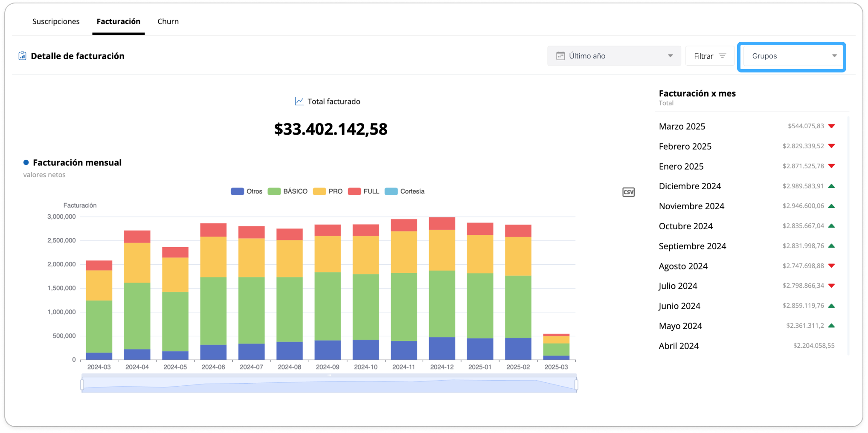Click the green up arrow for Junio 2024
Screen dimensions: 868x433
click(x=831, y=306)
